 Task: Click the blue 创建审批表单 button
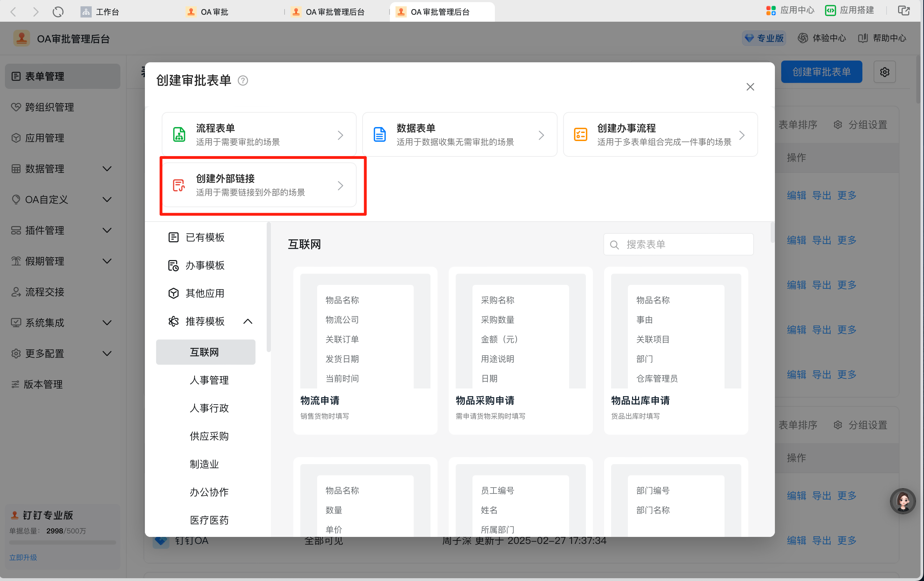pos(821,72)
